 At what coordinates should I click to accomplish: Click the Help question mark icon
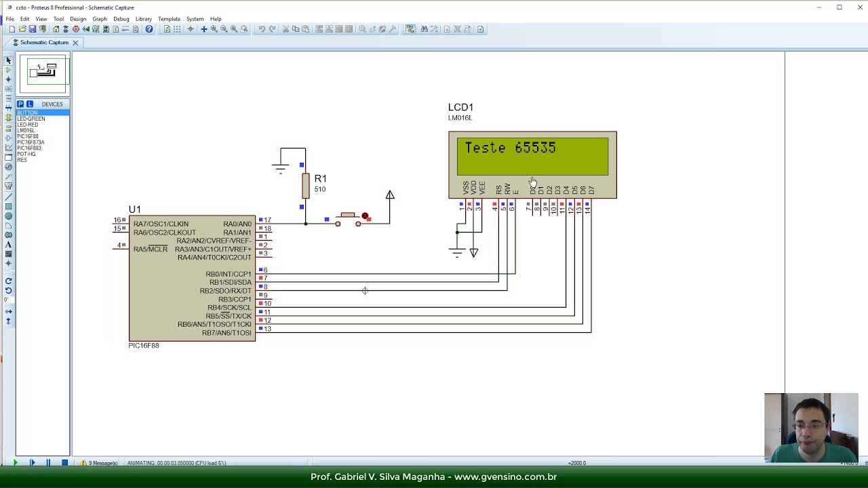point(149,29)
